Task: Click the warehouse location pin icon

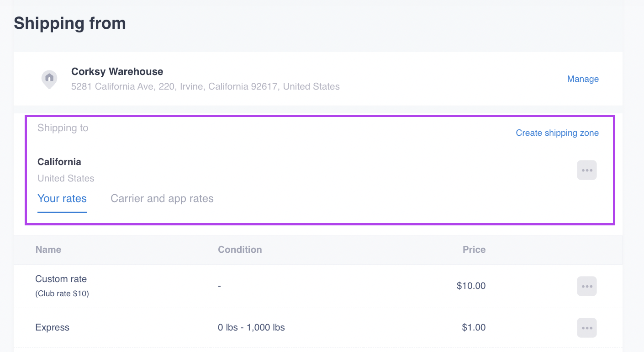Action: [49, 79]
